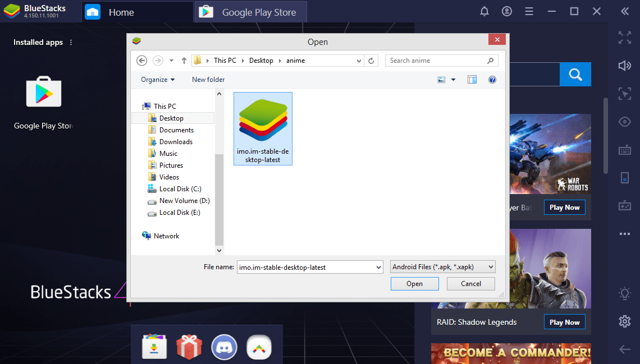Open recent locations dropdown arrow
The image size is (640, 364).
tap(171, 61)
